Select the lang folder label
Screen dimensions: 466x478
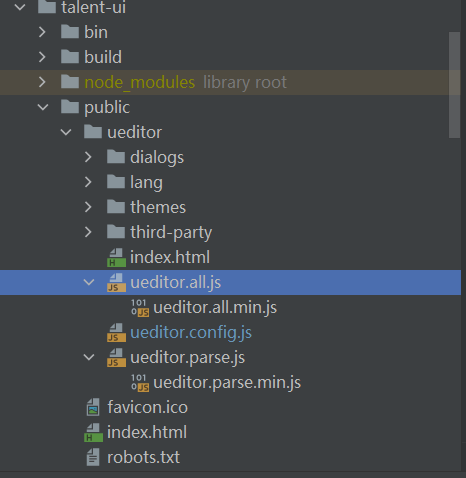(x=146, y=182)
